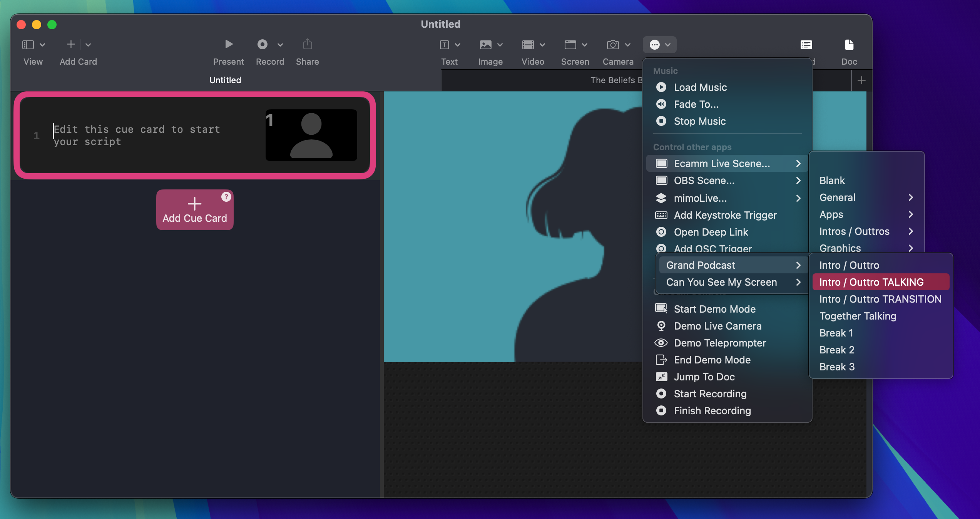
Task: Select the Break 3 scene
Action: tap(881, 367)
